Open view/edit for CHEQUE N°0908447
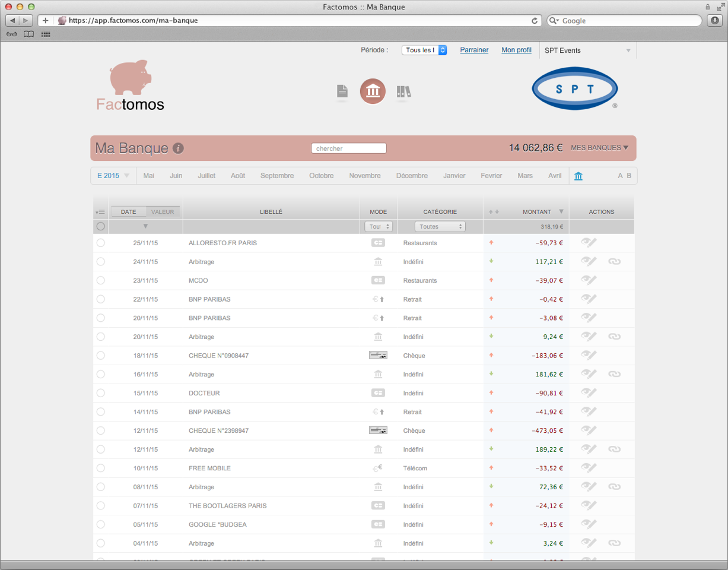This screenshot has height=570, width=728. [589, 355]
